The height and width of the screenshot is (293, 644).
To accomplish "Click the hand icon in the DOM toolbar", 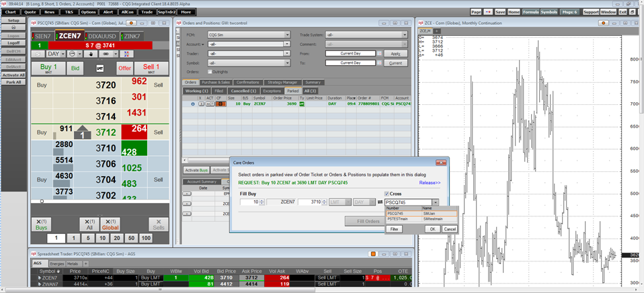I will [91, 54].
